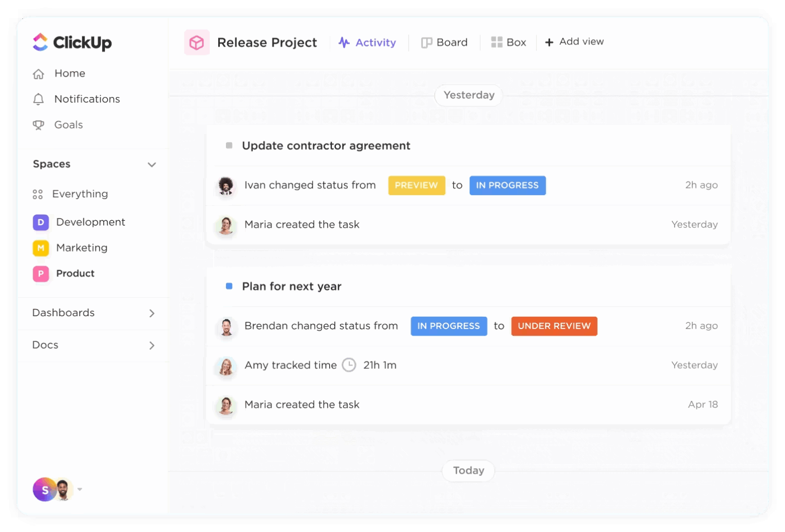Open Notifications from the sidebar
Screen dimensions: 785x532
[87, 99]
